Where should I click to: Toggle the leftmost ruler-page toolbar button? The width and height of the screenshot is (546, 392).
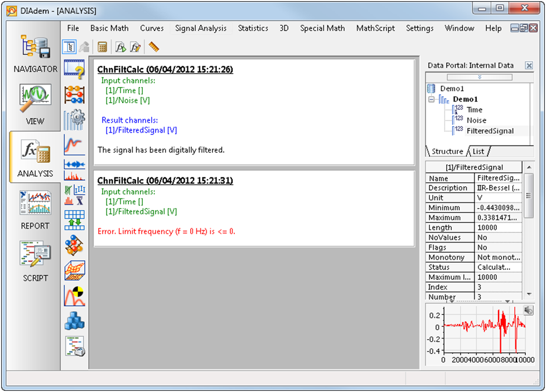pyautogui.click(x=69, y=47)
